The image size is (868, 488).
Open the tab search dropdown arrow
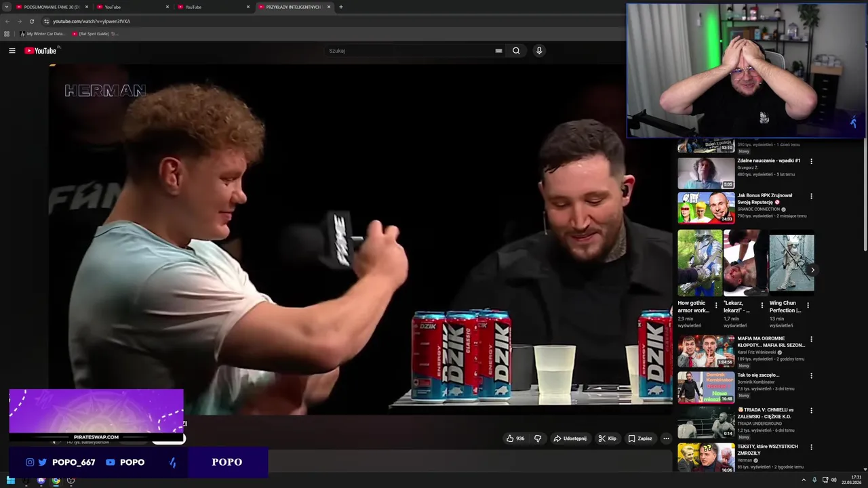pyautogui.click(x=6, y=7)
